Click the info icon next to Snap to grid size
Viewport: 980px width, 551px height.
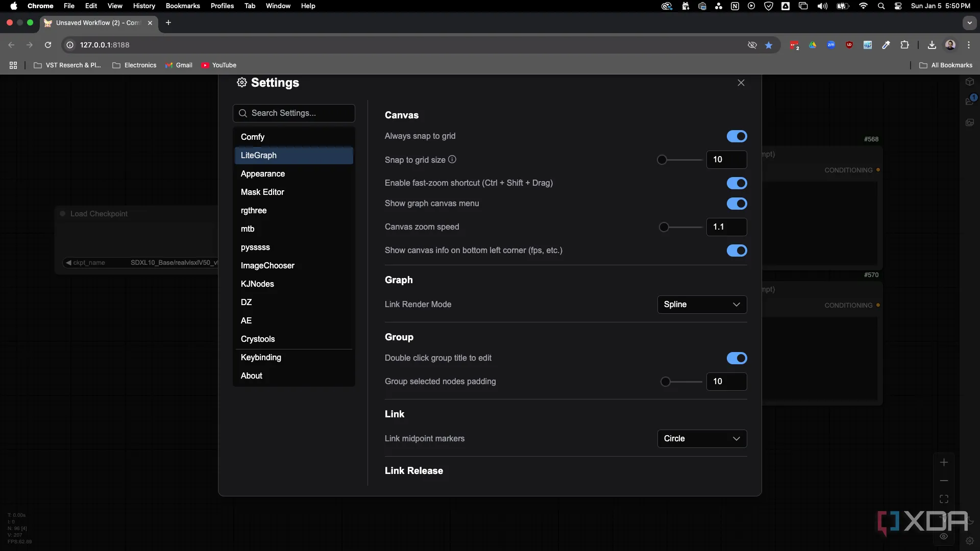pos(452,159)
